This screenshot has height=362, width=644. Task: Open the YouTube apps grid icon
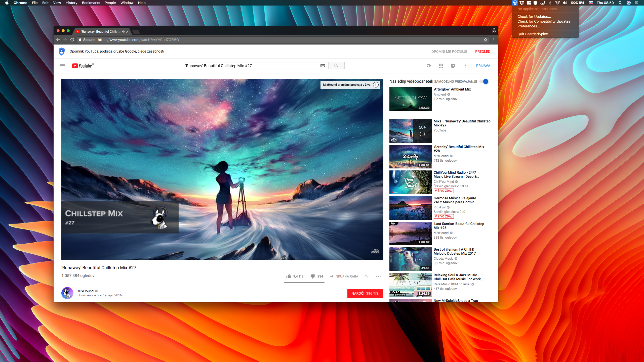[x=441, y=66]
